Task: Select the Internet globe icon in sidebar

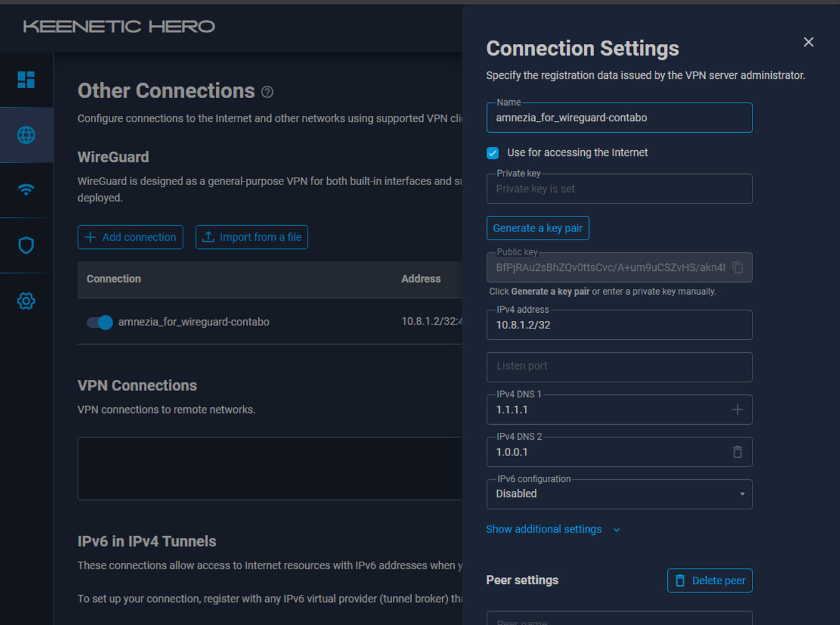Action: pos(26,135)
